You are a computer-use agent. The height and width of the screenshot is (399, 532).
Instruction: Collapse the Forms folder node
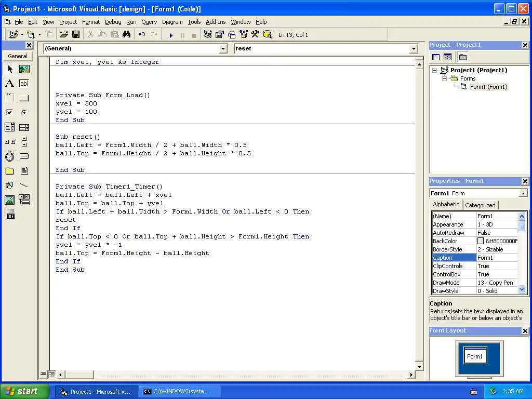coord(445,78)
